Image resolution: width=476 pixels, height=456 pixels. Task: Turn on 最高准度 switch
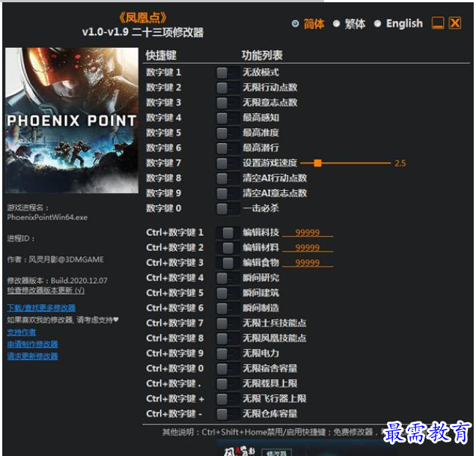pyautogui.click(x=228, y=133)
